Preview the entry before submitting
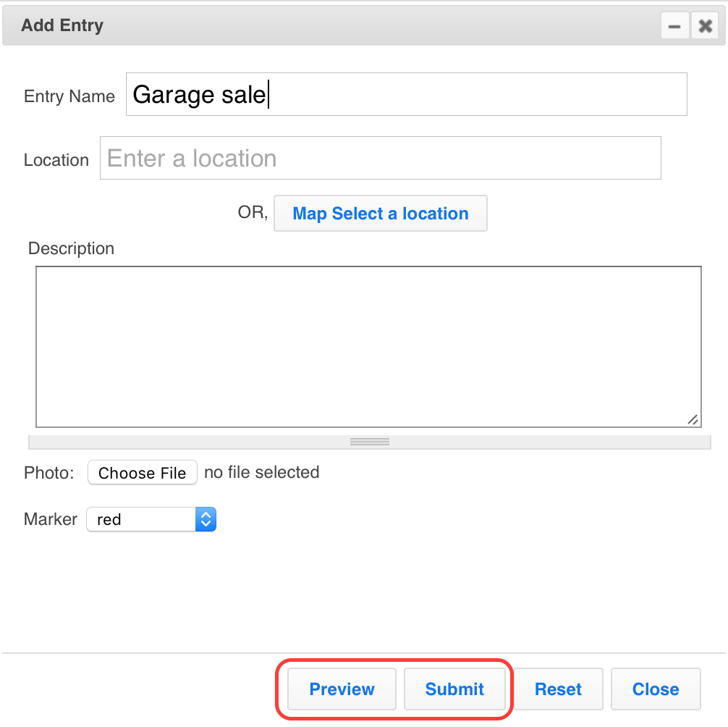 [x=341, y=689]
